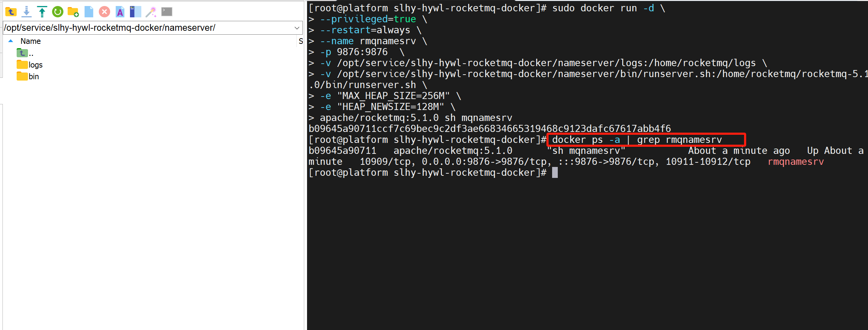Click the red delete icon
Screen dimensions: 868x330
coord(104,12)
